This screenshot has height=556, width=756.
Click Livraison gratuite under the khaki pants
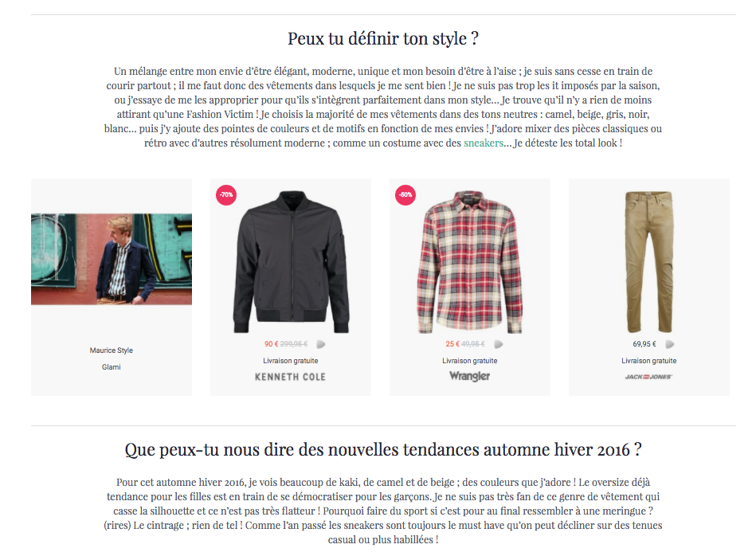(649, 361)
